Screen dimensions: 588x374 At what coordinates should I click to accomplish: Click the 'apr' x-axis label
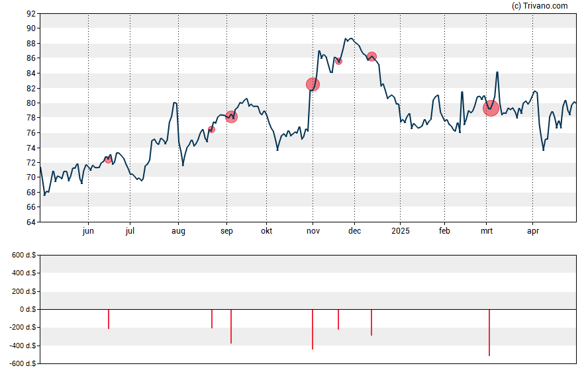[533, 231]
